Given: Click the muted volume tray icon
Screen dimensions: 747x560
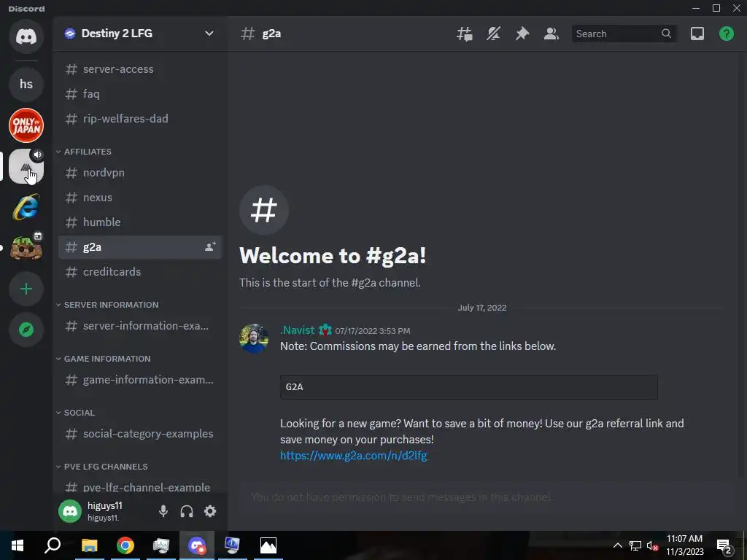Looking at the screenshot, I should pos(652,545).
